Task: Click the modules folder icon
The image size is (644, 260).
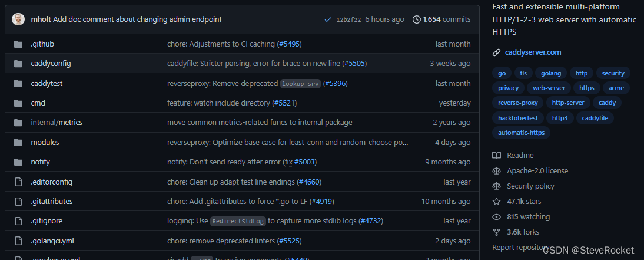Action: [x=18, y=142]
